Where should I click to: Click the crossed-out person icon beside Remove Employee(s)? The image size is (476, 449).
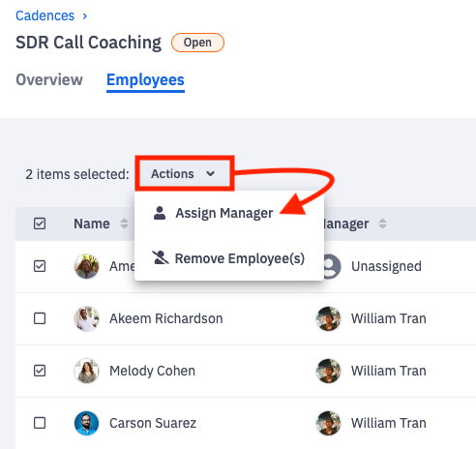[x=161, y=257]
